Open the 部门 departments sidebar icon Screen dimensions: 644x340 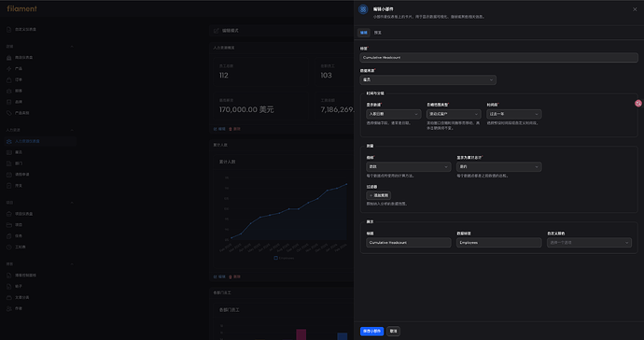coord(9,163)
